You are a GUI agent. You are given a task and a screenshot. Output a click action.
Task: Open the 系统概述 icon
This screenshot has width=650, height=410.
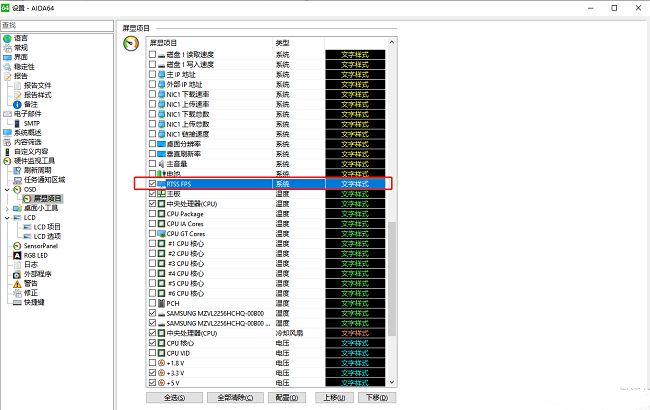pyautogui.click(x=7, y=133)
